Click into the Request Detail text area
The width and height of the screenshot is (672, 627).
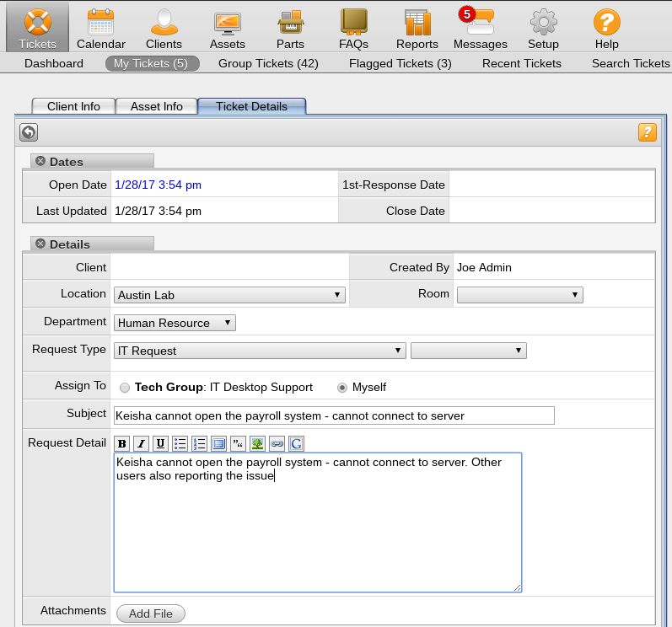pos(318,522)
